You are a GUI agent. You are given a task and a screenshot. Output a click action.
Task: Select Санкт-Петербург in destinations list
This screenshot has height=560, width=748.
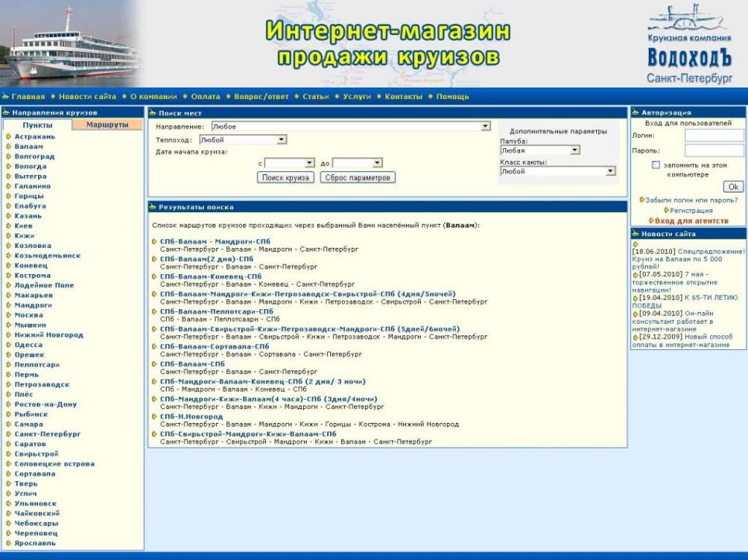coord(48,435)
